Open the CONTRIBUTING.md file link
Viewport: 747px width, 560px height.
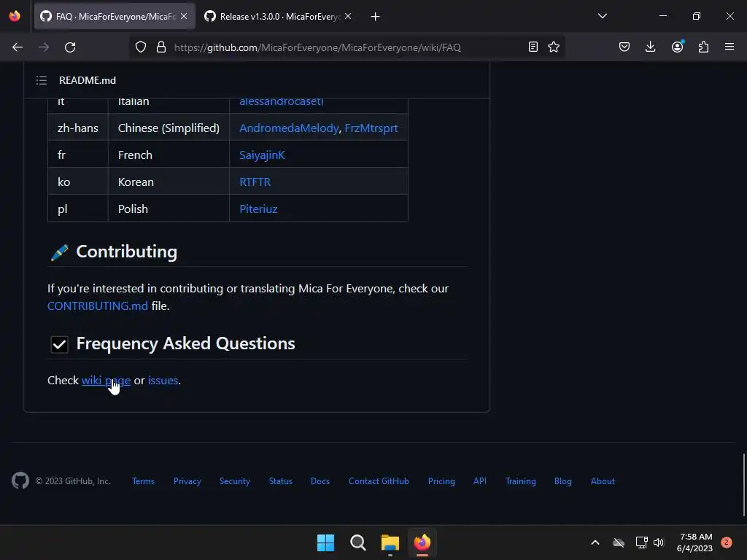(98, 306)
